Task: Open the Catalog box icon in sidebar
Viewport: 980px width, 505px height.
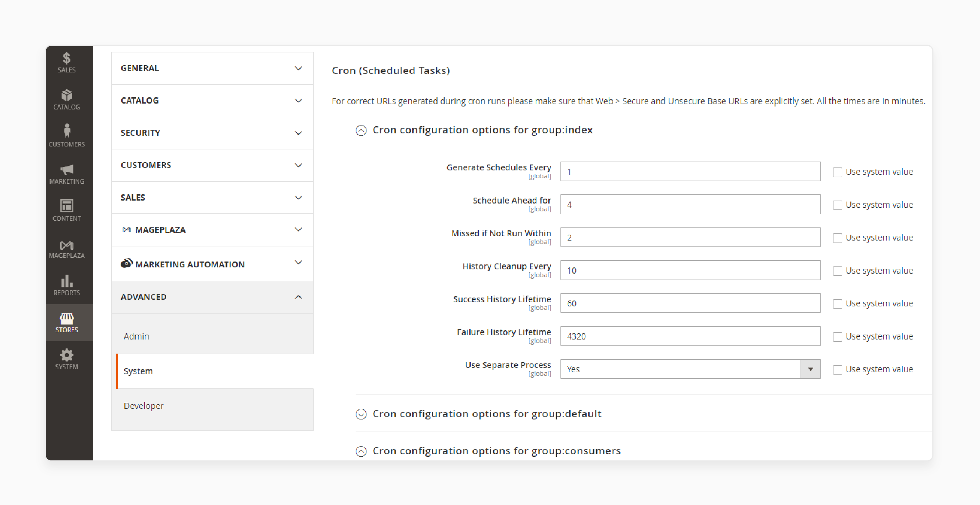Action: pos(67,95)
